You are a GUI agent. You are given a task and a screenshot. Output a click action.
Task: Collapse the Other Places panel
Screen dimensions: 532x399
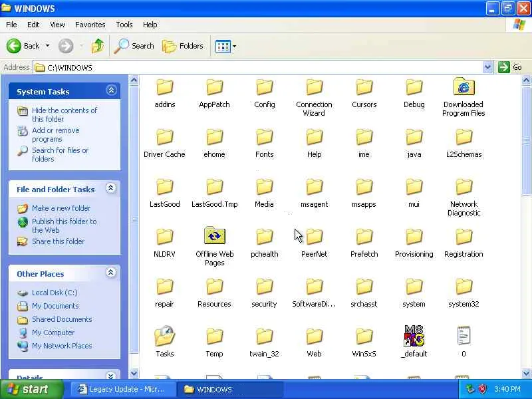pyautogui.click(x=110, y=273)
